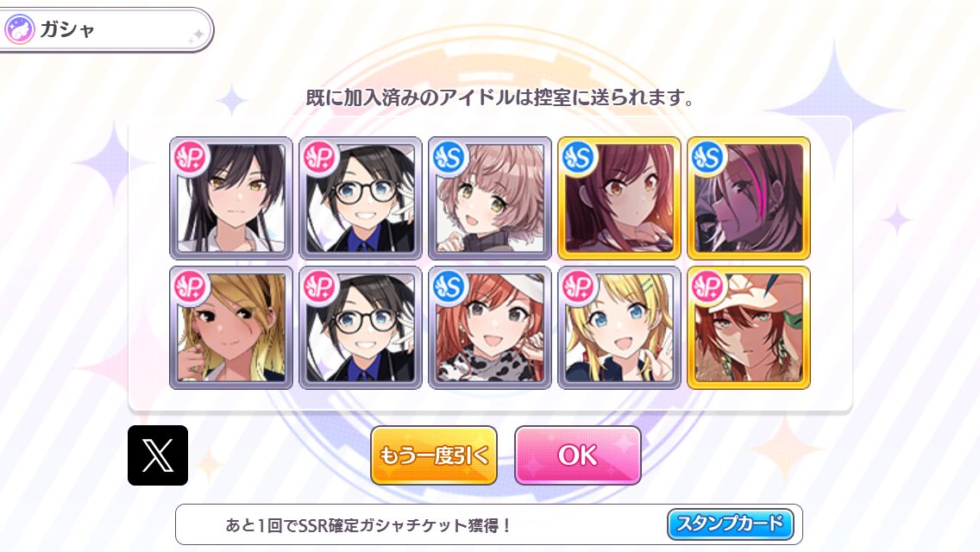View the pink bob-haired idol card
The width and height of the screenshot is (980, 552).
490,198
